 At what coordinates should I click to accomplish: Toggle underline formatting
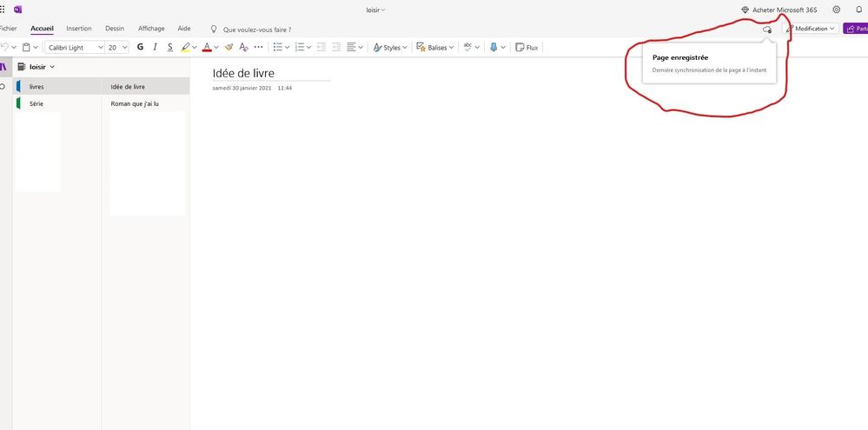[x=170, y=48]
